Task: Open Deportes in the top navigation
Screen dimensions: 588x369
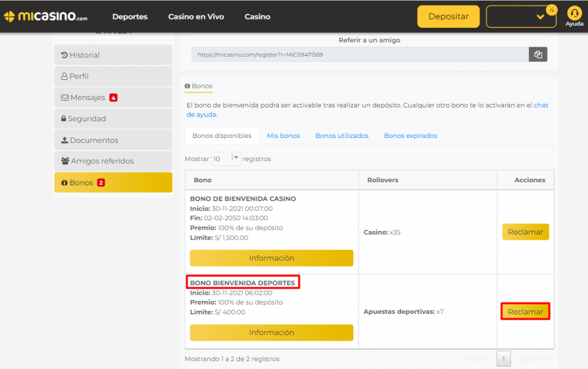Action: pos(130,17)
